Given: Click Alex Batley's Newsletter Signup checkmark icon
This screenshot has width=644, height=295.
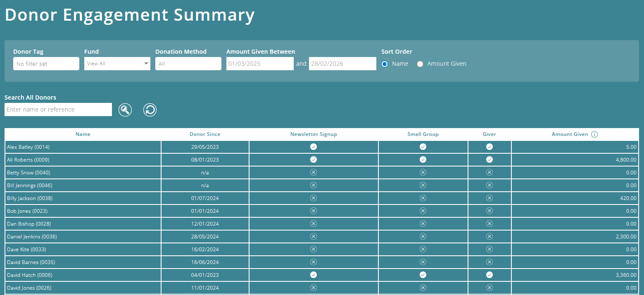Looking at the screenshot, I should 314,147.
